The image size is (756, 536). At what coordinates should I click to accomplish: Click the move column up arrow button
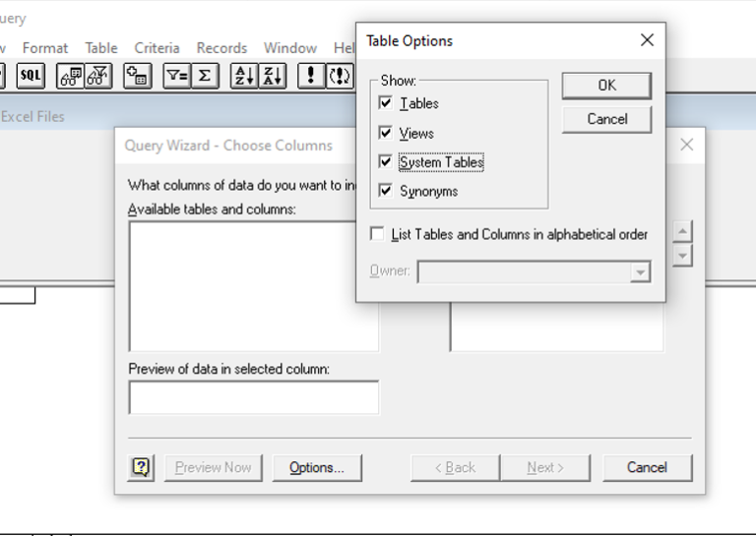[x=682, y=231]
